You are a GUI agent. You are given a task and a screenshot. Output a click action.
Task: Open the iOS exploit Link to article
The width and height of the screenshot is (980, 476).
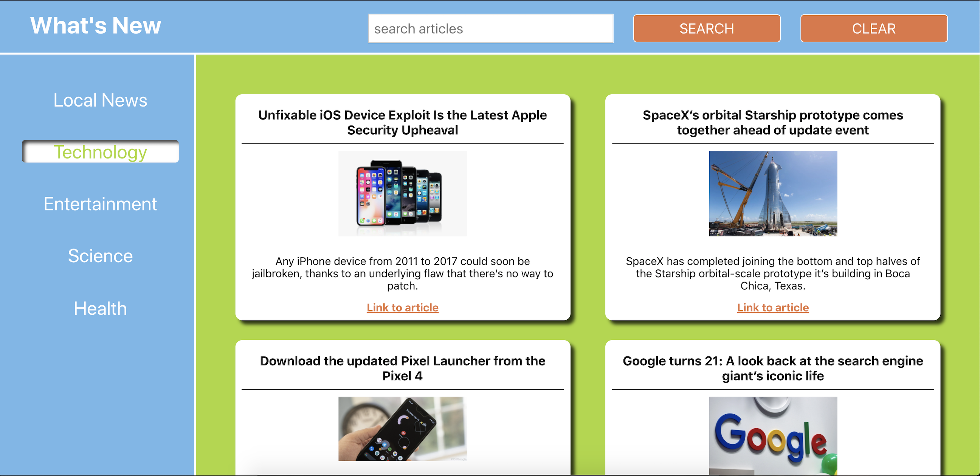402,308
